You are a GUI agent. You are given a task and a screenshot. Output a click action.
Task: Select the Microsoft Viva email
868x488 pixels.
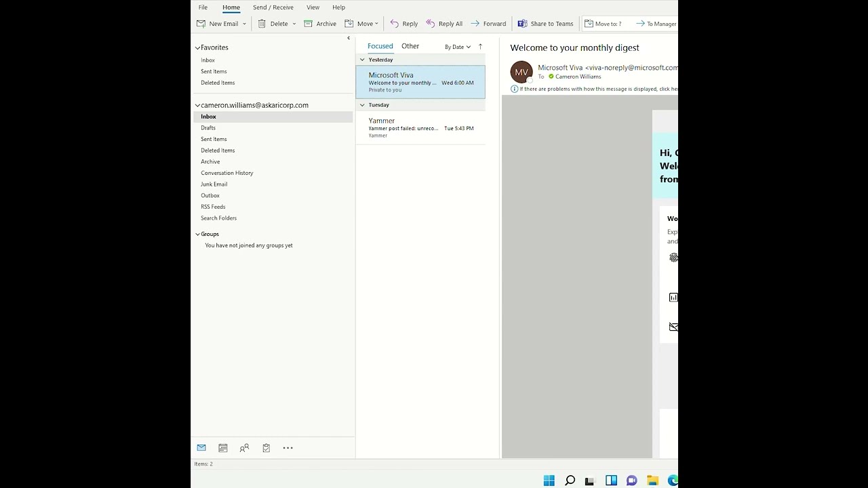point(420,82)
